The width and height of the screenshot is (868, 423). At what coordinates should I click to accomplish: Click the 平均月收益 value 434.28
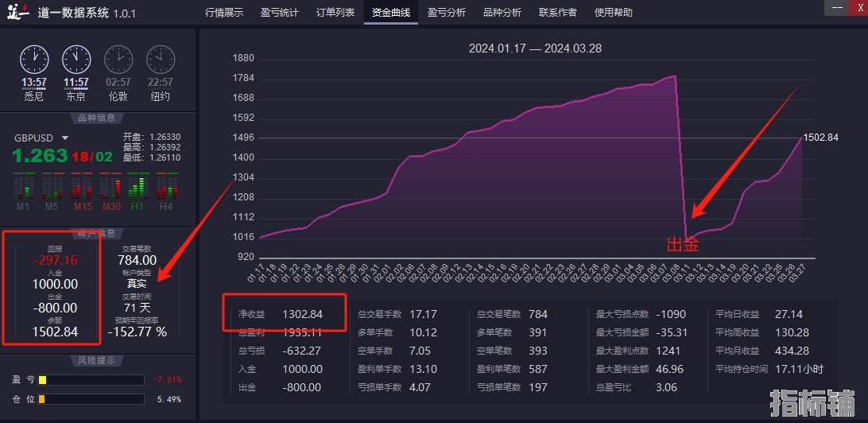pos(792,351)
